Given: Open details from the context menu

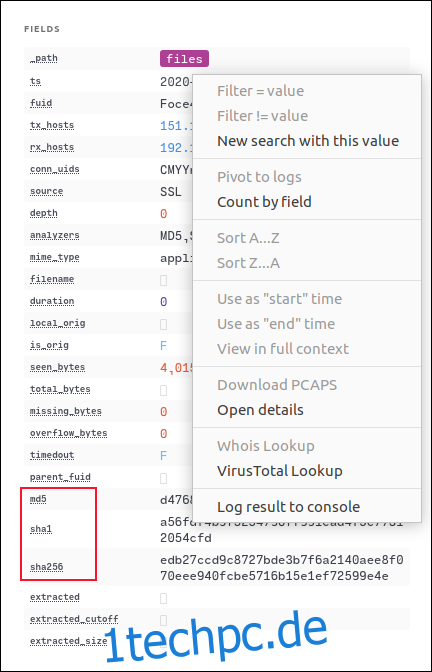Looking at the screenshot, I should coord(260,410).
